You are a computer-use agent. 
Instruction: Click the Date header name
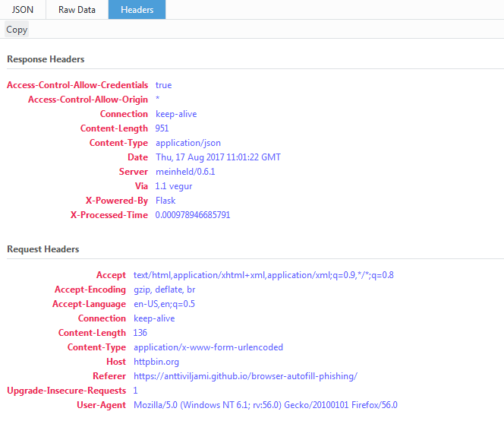[x=138, y=157]
